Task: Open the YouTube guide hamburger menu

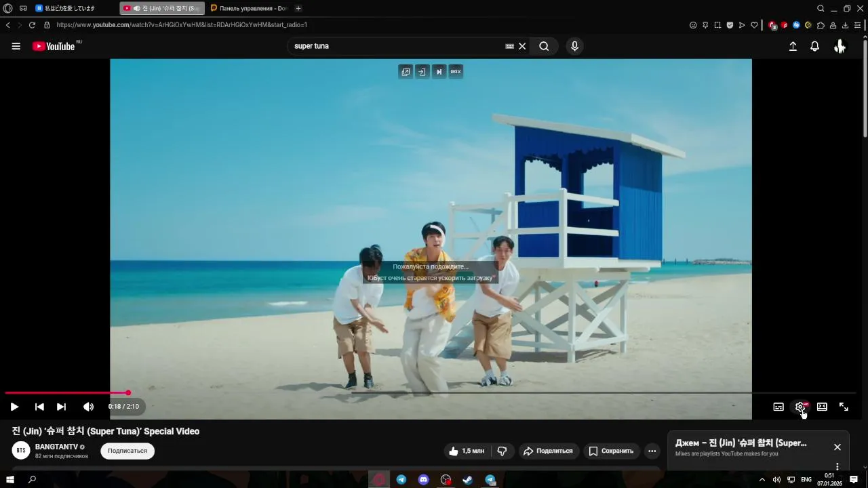Action: point(16,46)
